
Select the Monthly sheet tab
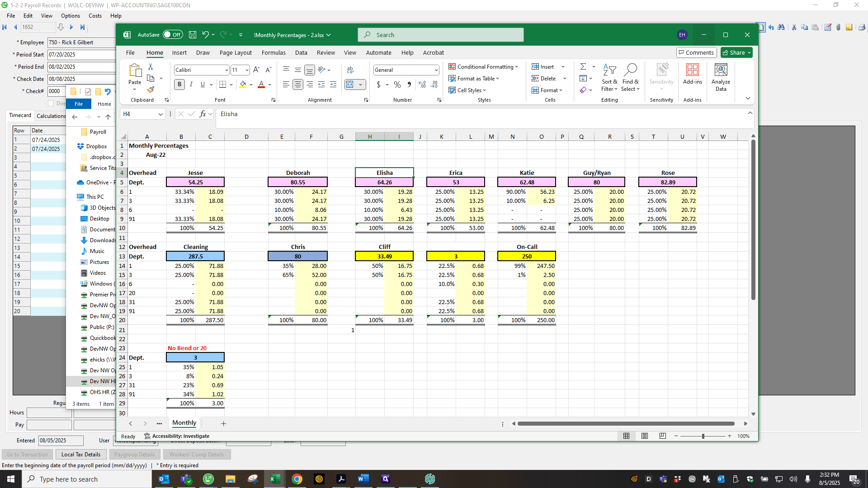click(x=184, y=423)
